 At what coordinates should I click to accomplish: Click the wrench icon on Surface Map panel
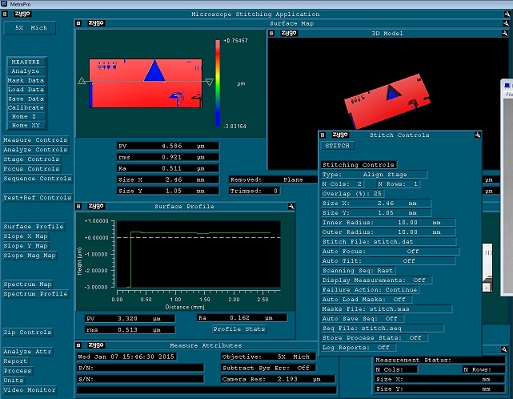[506, 24]
